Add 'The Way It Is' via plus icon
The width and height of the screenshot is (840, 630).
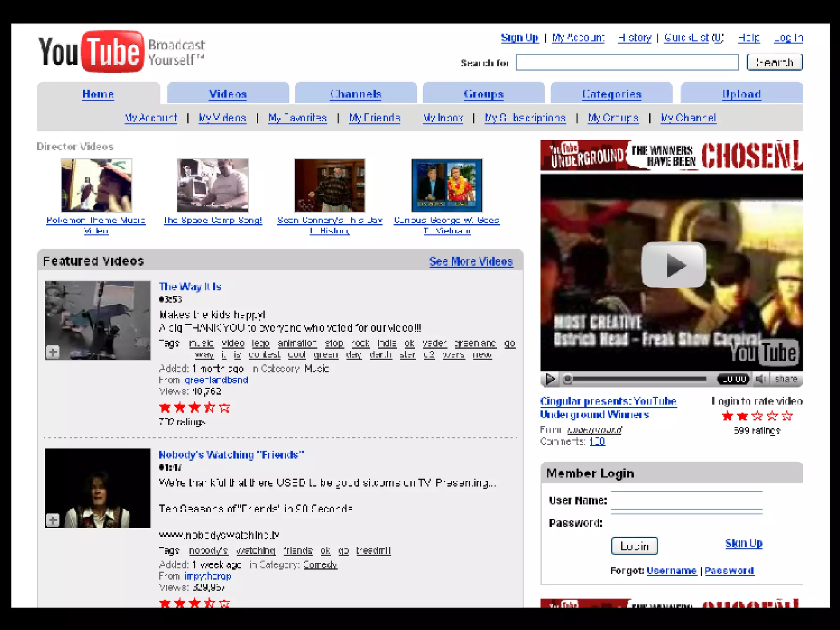(x=52, y=352)
